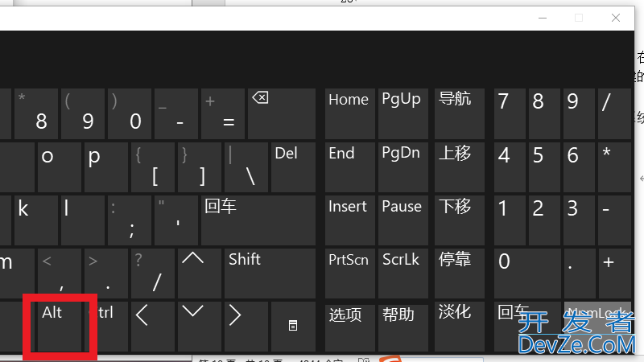Click the numpad asterisk key
Viewport: 644px width, 362px height.
(x=614, y=167)
